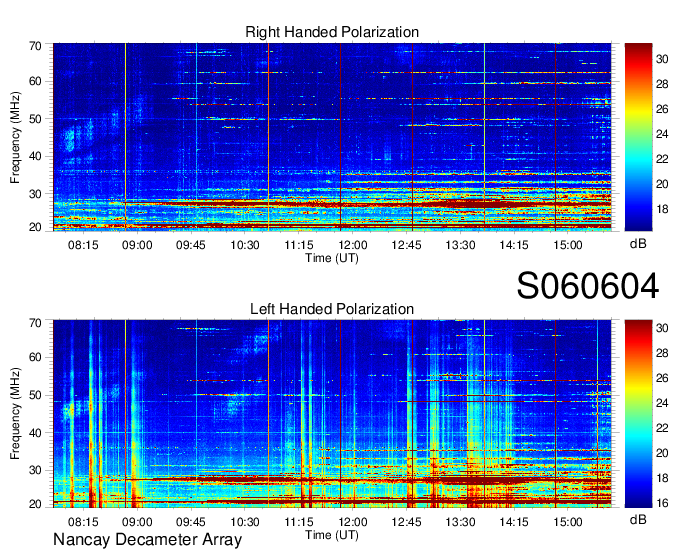Click the "15:00" time tick of Right Handed plot
The image size is (680, 552).
click(568, 245)
